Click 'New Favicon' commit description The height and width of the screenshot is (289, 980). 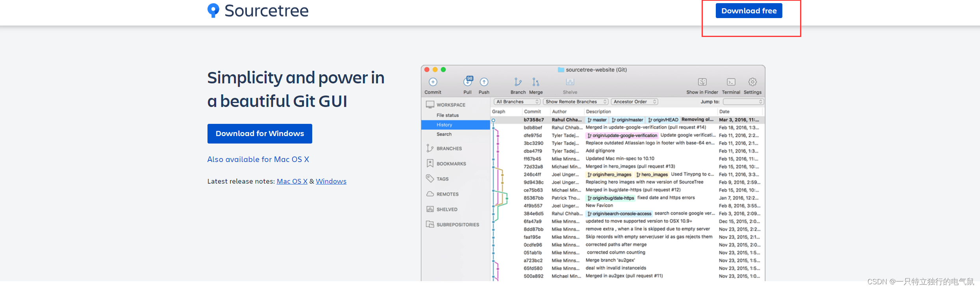click(599, 206)
